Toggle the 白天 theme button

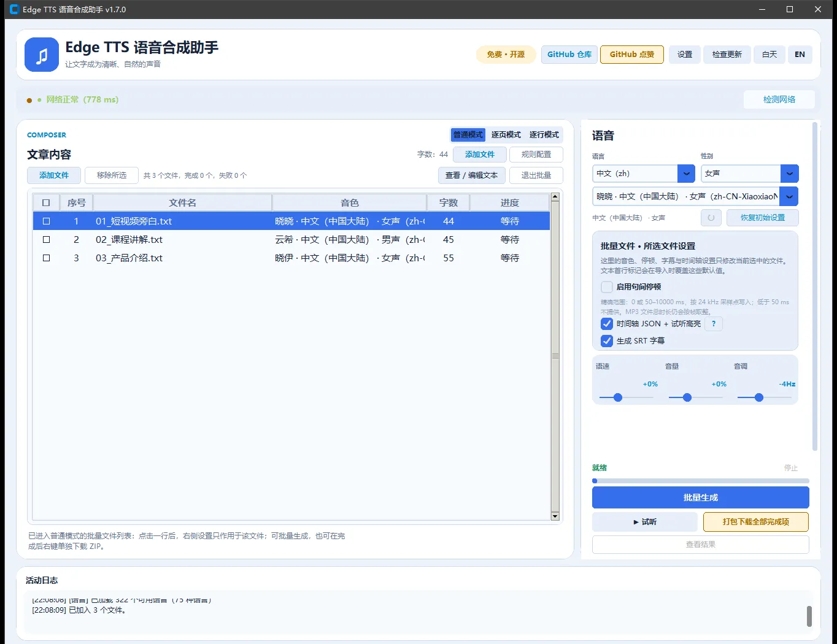click(769, 55)
